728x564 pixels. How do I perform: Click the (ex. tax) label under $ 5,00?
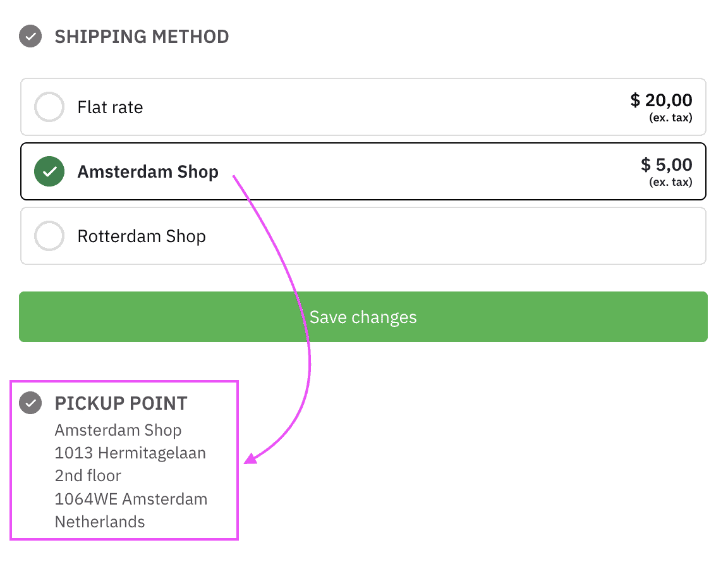[x=670, y=181]
